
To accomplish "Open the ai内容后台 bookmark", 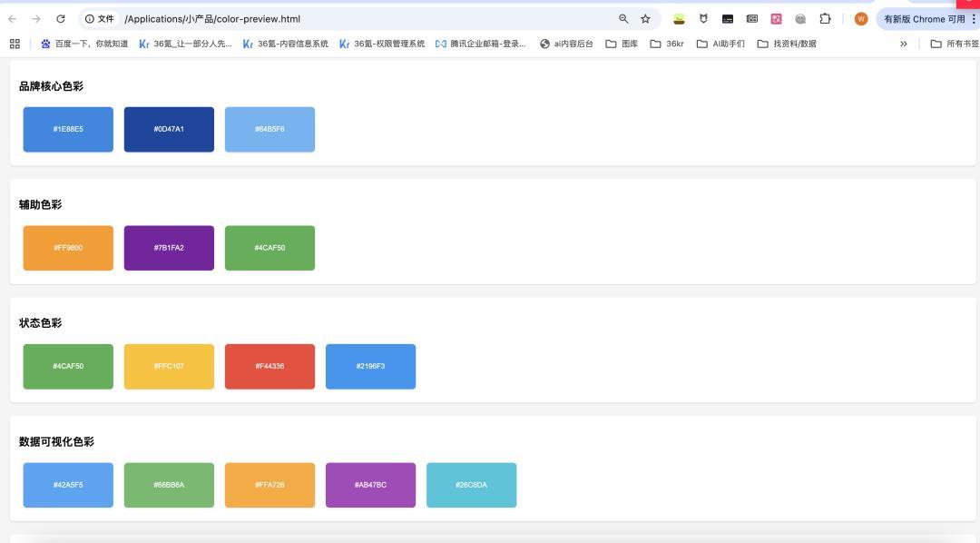I will pyautogui.click(x=566, y=44).
